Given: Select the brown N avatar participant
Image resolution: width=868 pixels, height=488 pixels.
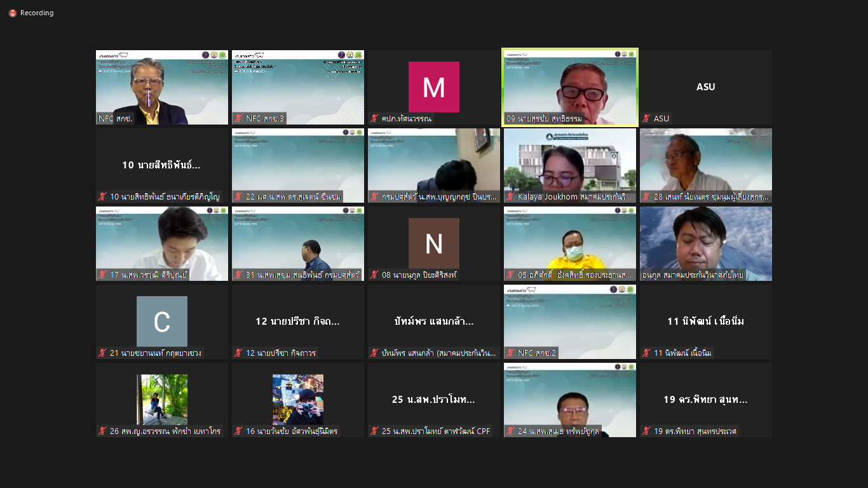Looking at the screenshot, I should pos(434,243).
